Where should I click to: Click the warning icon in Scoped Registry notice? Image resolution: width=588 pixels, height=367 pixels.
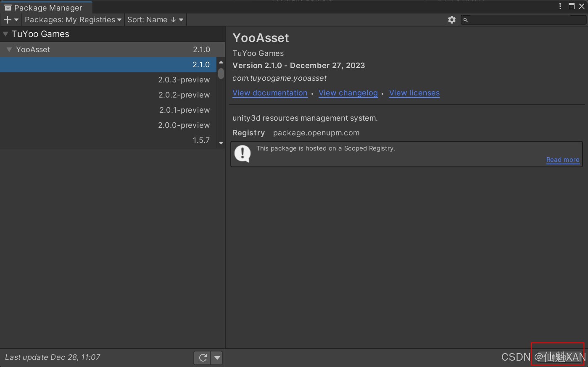[x=243, y=153]
